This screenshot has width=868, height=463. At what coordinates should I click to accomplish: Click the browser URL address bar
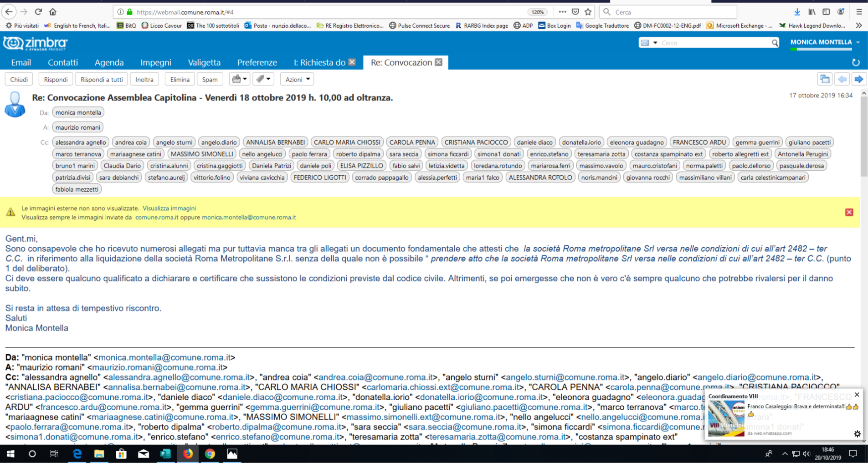coord(319,12)
